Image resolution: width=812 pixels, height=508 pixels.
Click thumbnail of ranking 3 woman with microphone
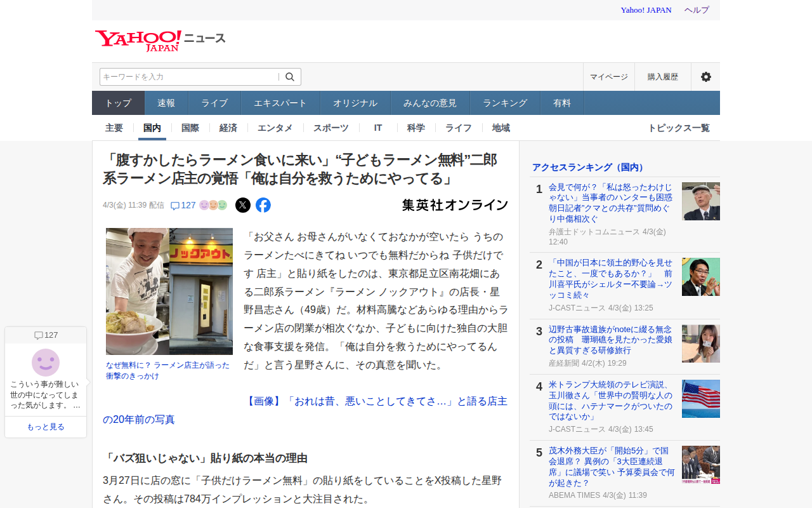(701, 344)
